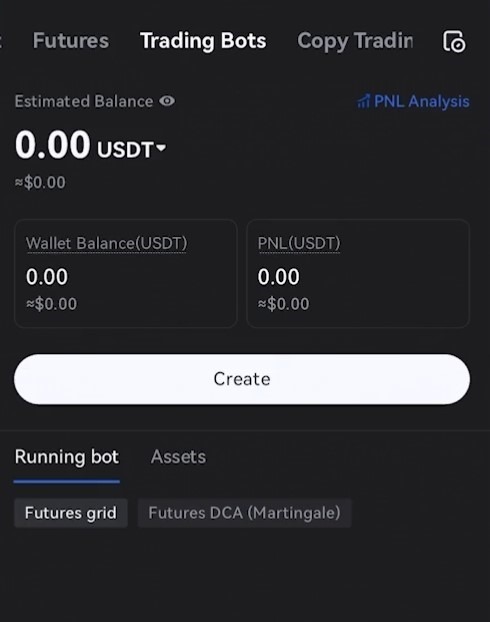The image size is (490, 622).
Task: Expand the USDT currency dropdown arrow
Action: (161, 148)
